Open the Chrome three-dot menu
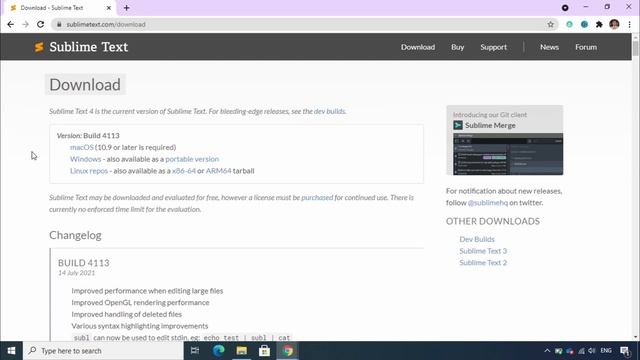 [x=629, y=24]
